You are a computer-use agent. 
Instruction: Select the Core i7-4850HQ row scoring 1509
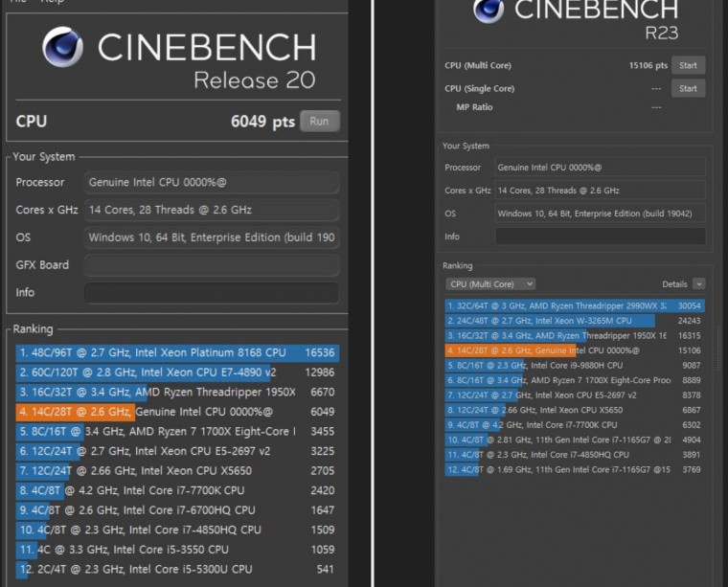(177, 530)
